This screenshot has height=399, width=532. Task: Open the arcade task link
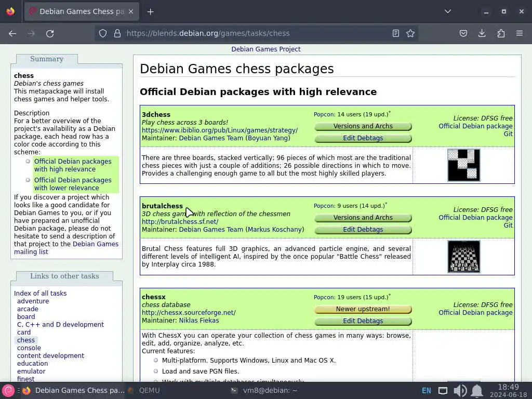[x=28, y=309]
